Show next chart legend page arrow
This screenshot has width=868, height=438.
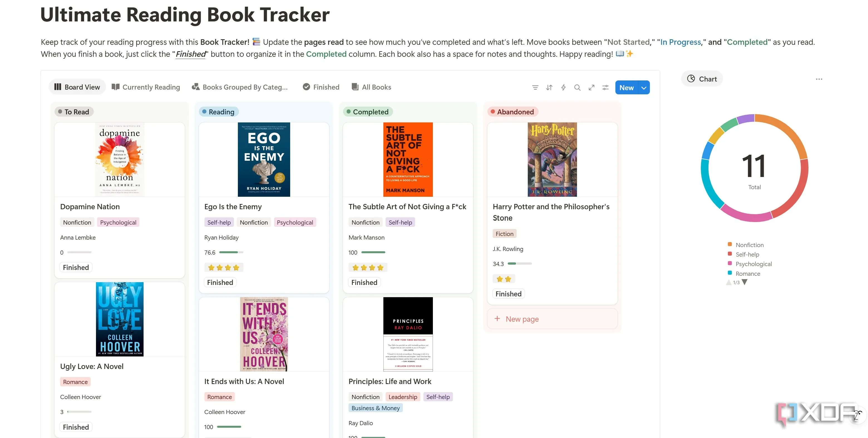pyautogui.click(x=745, y=282)
